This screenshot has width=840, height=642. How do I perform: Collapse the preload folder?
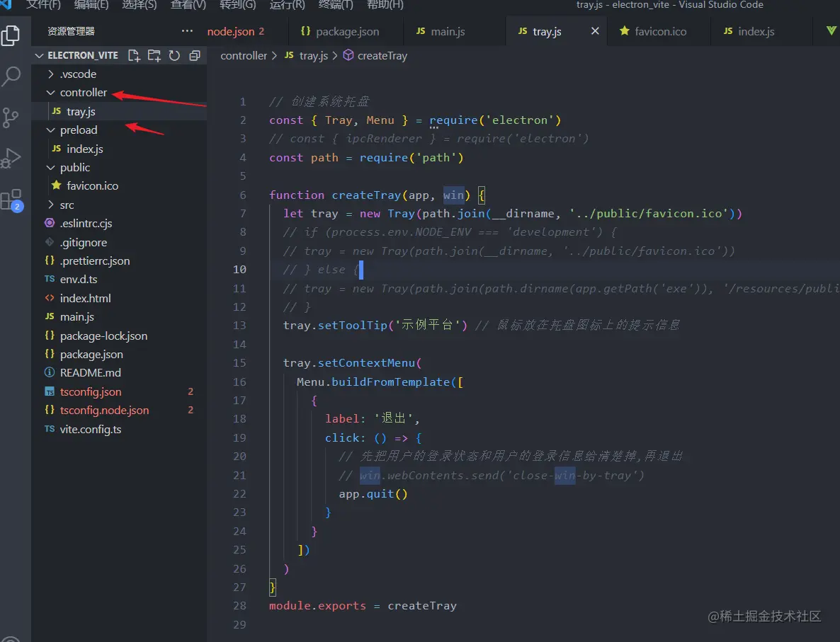(x=51, y=130)
